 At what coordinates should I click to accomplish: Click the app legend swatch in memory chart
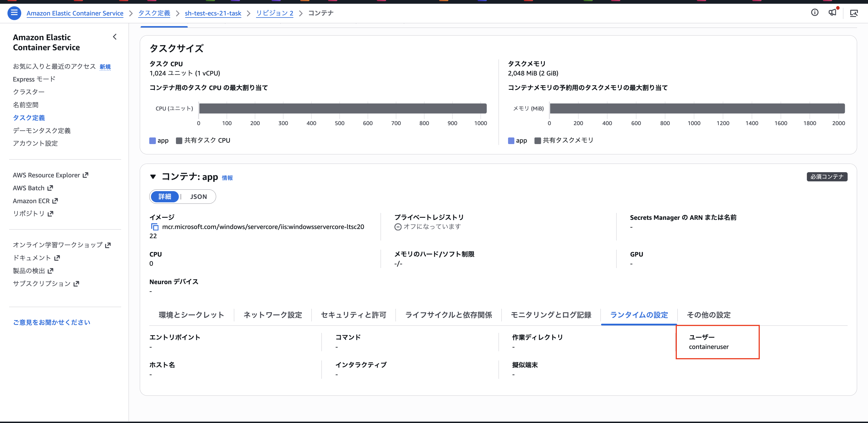tap(511, 140)
